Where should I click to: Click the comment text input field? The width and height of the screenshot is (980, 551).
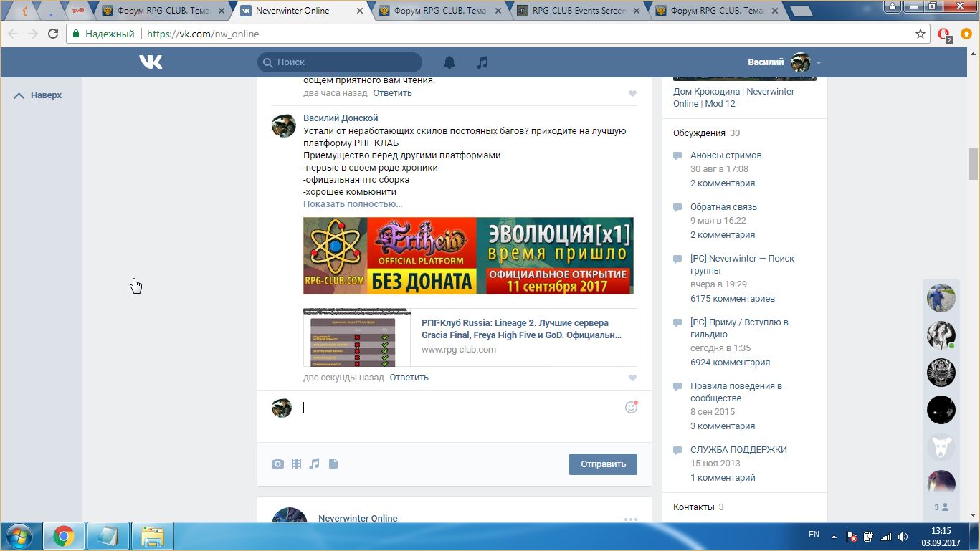pos(459,408)
